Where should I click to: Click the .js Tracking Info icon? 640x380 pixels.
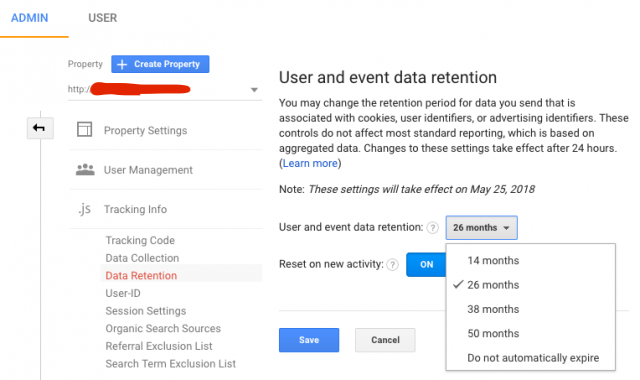pyautogui.click(x=84, y=209)
